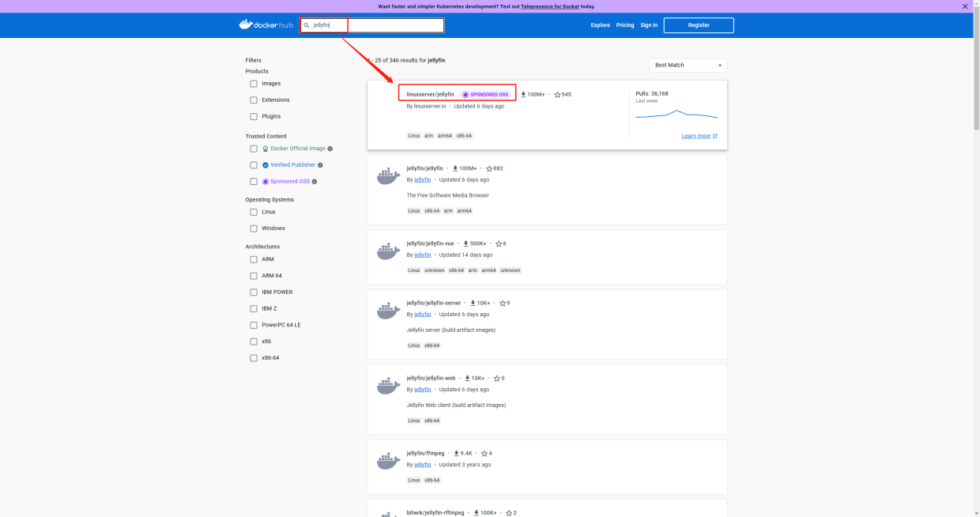Image resolution: width=980 pixels, height=517 pixels.
Task: Click the Sponsored OSS badge on linuxserver/jellyfin
Action: (x=485, y=95)
